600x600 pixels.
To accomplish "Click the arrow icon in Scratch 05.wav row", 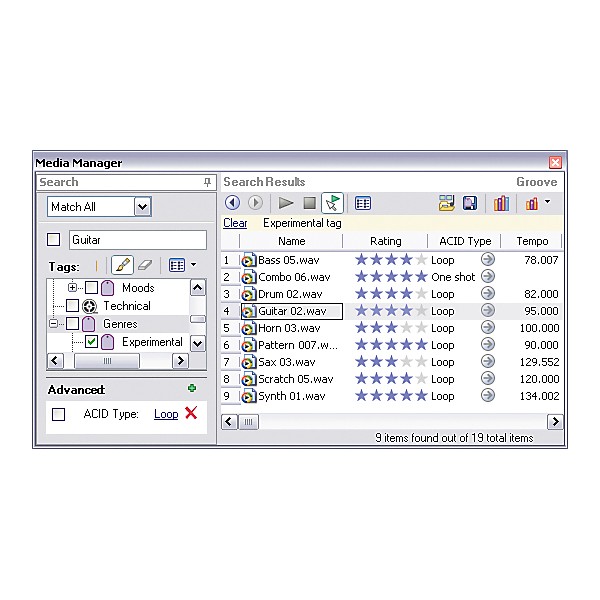I will [488, 378].
